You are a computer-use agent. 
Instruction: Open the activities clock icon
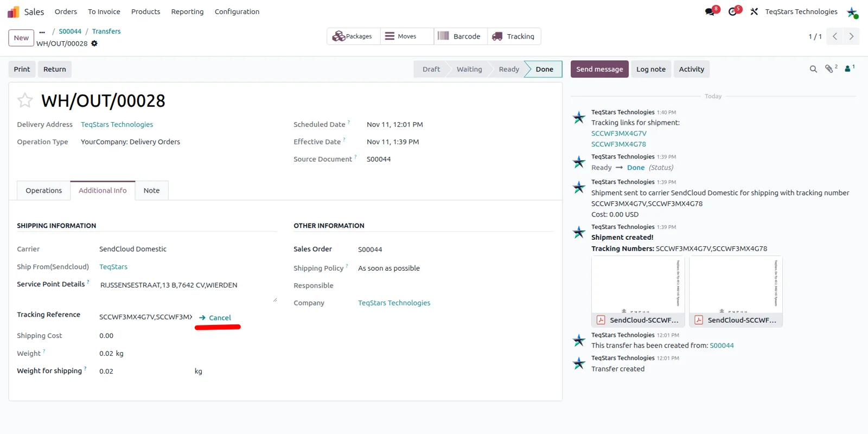click(733, 11)
